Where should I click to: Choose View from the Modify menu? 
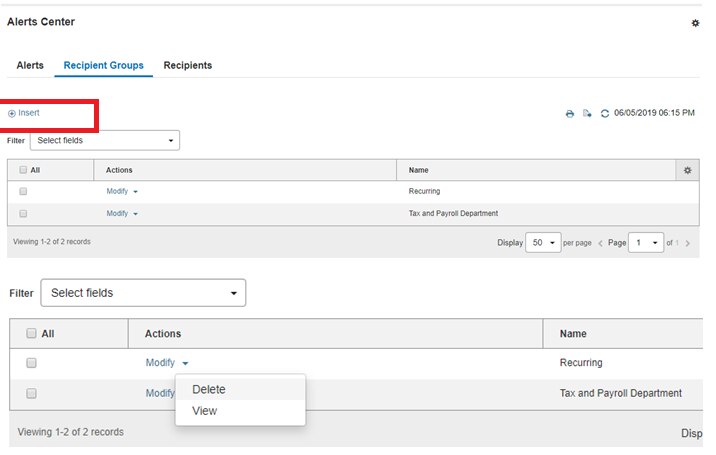click(x=204, y=411)
